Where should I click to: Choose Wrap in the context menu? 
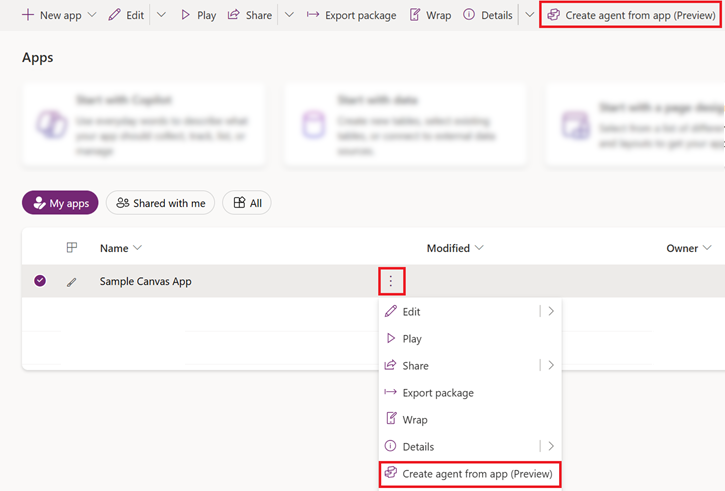click(470, 420)
